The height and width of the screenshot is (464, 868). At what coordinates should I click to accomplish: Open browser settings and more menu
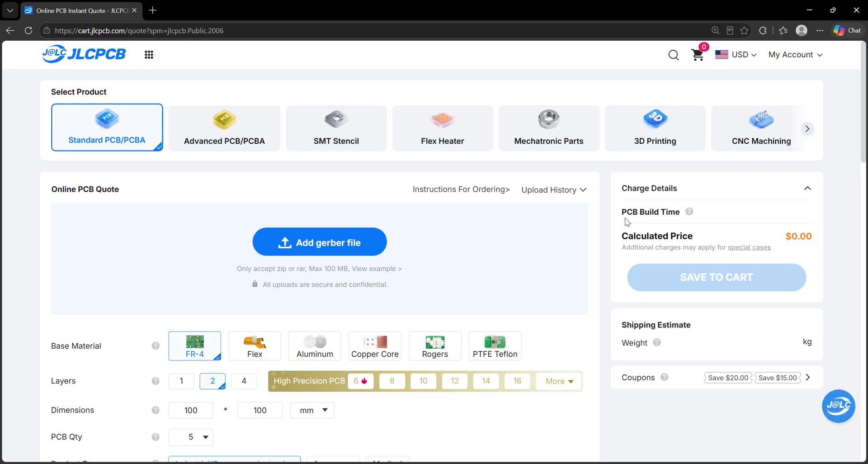(820, 30)
